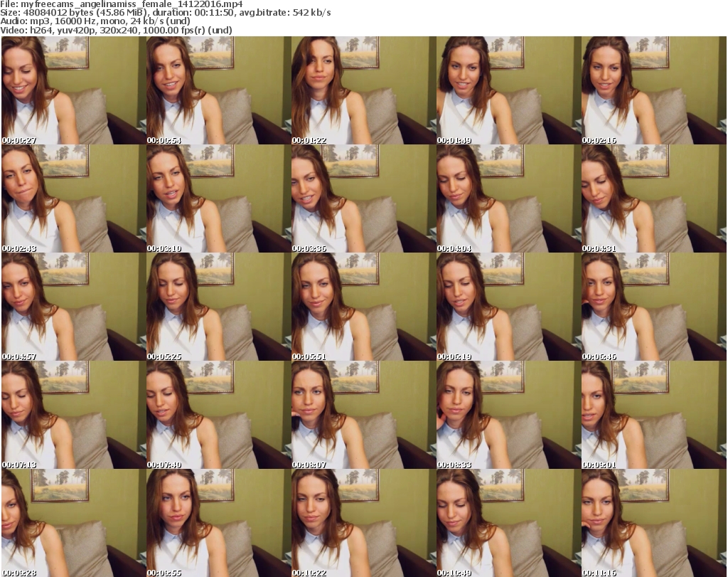Open the frame stamped 00:00:54

[218, 90]
